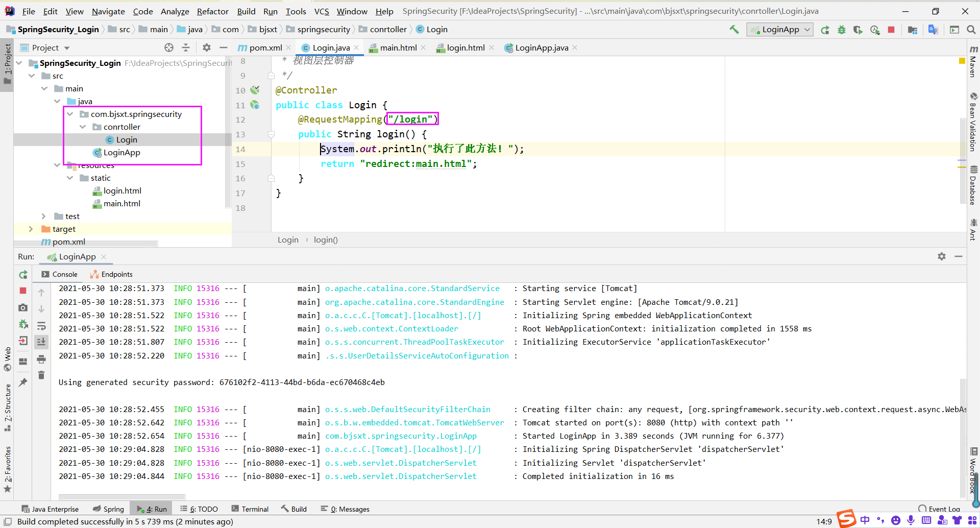Run LoginApp with the green run icon
Image resolution: width=980 pixels, height=528 pixels.
coord(825,30)
